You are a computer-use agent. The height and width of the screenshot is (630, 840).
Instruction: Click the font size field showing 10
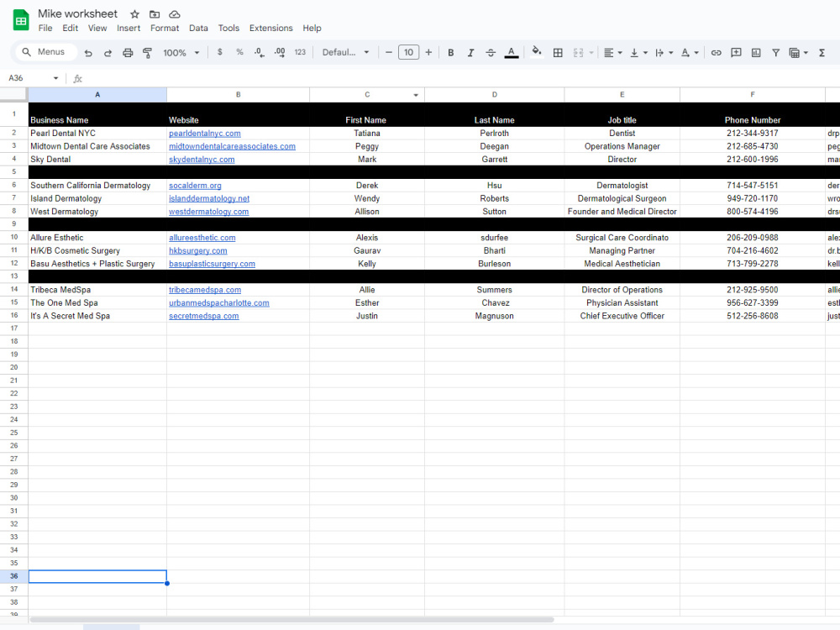[x=409, y=52]
